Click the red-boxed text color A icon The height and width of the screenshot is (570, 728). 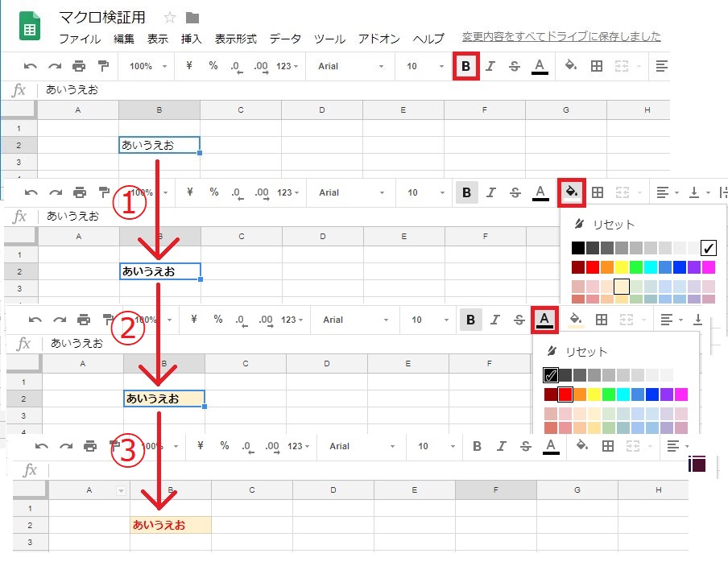(x=544, y=320)
